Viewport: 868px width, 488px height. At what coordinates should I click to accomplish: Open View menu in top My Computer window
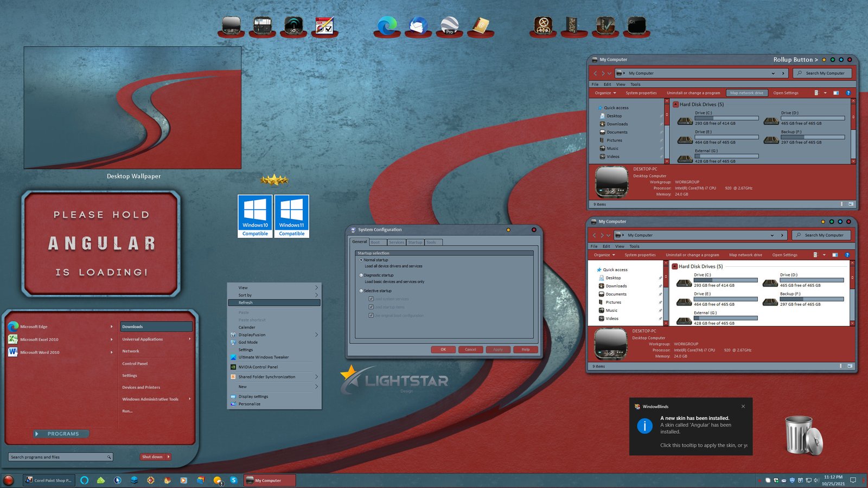point(621,85)
